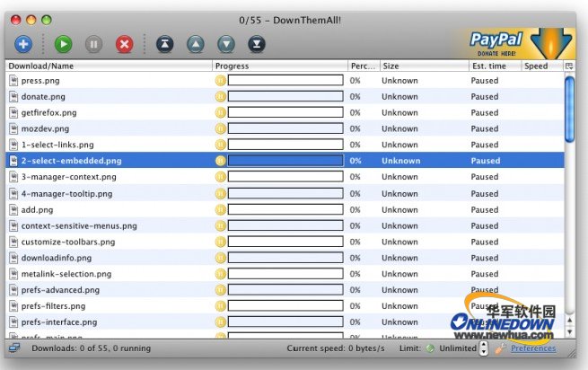Select the press.png download row

click(285, 80)
